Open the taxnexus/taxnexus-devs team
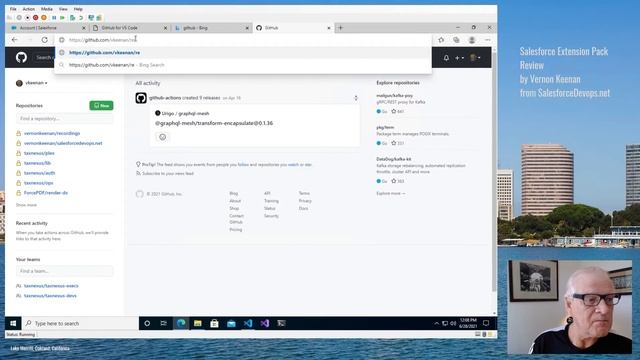Screen dimensions: 640x360 point(50,296)
